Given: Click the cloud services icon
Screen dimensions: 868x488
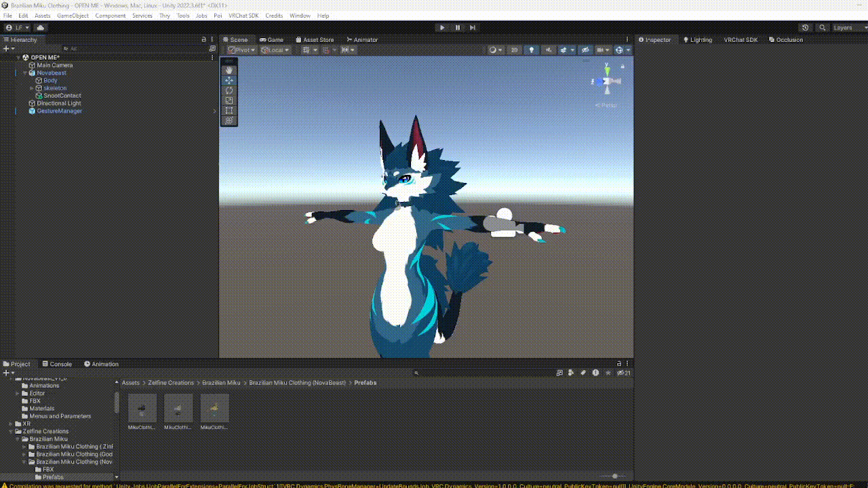Looking at the screenshot, I should click(x=40, y=28).
